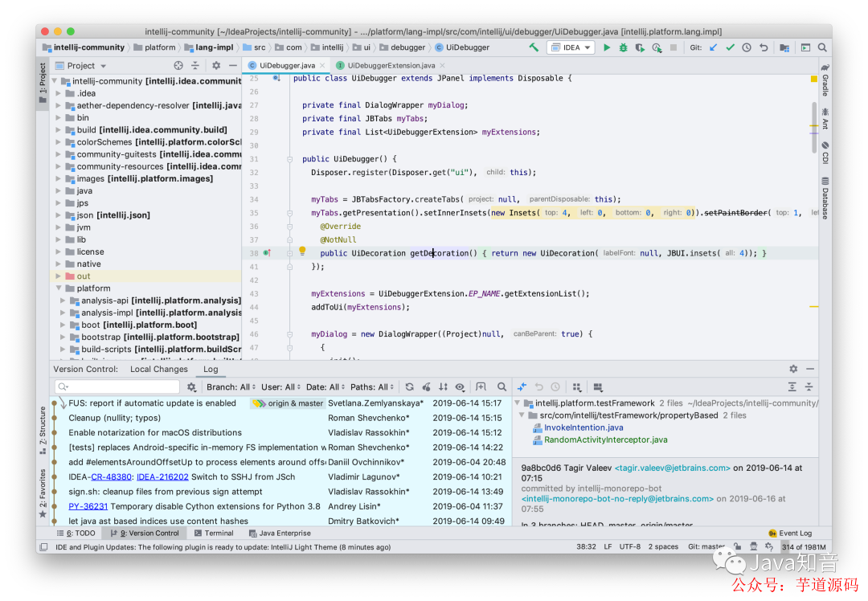Expand the analysis-api module
Image resolution: width=868 pixels, height=601 pixels.
63,300
